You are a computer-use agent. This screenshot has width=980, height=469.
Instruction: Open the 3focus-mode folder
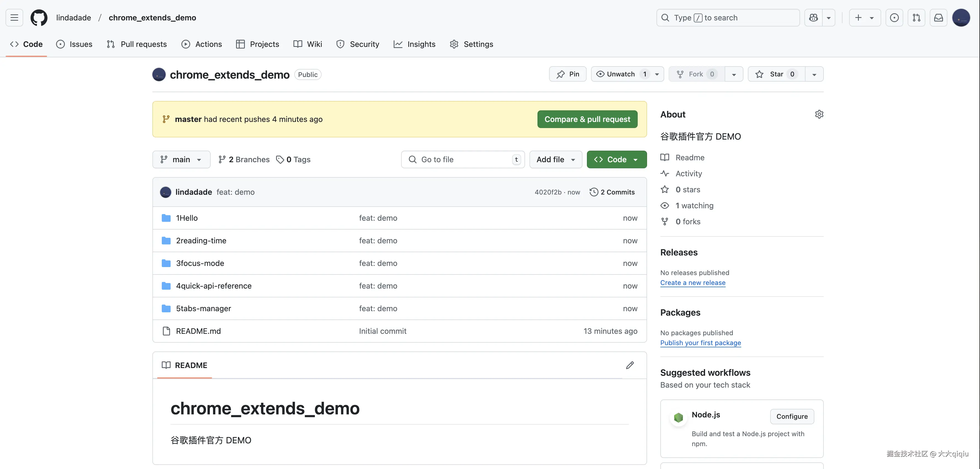point(200,263)
